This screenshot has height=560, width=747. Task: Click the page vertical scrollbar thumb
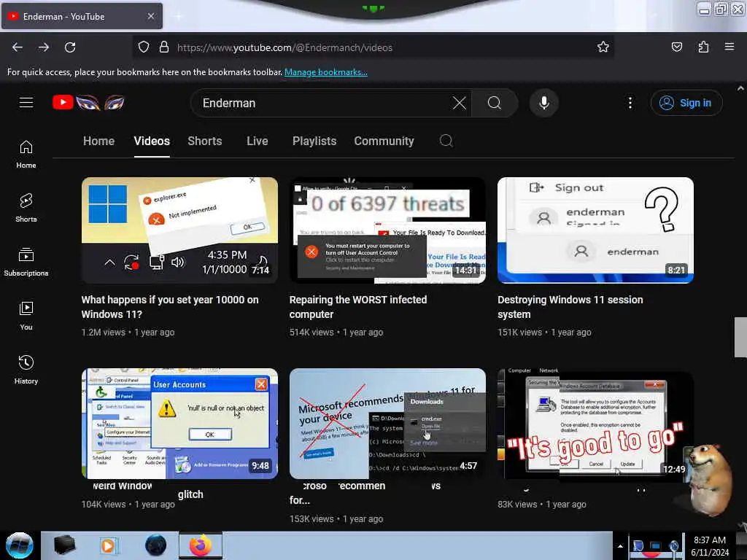(740, 337)
